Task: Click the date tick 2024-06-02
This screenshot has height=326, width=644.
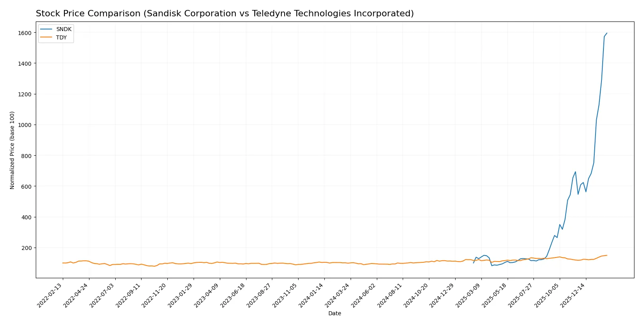Action: click(365, 296)
